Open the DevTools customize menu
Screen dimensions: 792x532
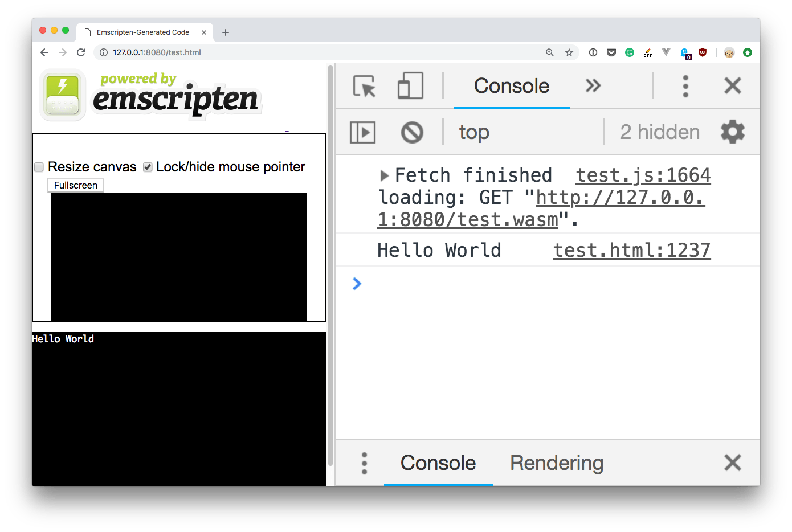tap(685, 85)
